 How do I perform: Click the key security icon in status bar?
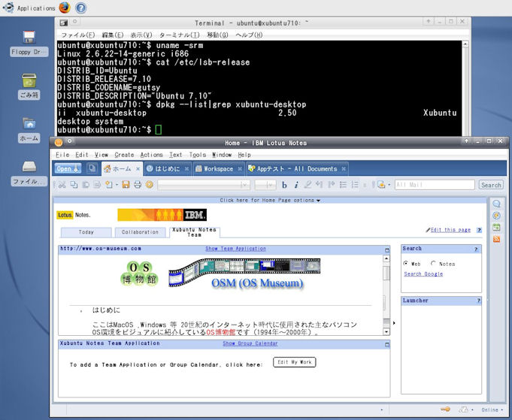pyautogui.click(x=445, y=409)
